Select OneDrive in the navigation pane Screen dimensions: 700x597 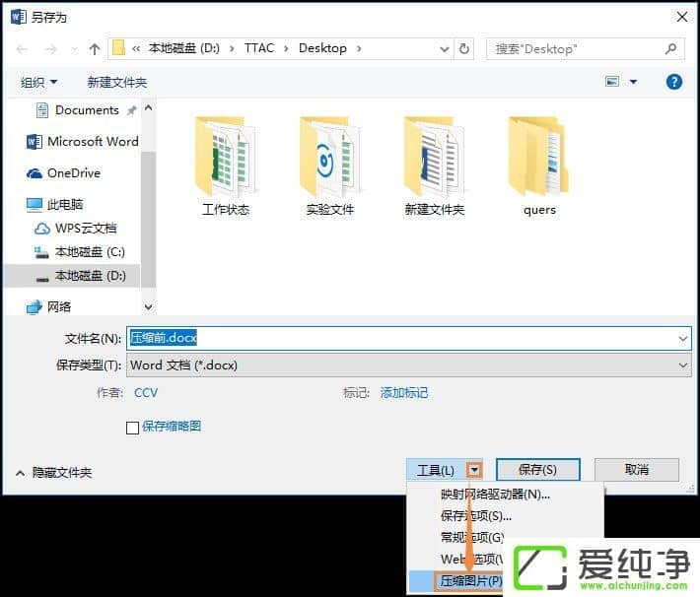[73, 173]
